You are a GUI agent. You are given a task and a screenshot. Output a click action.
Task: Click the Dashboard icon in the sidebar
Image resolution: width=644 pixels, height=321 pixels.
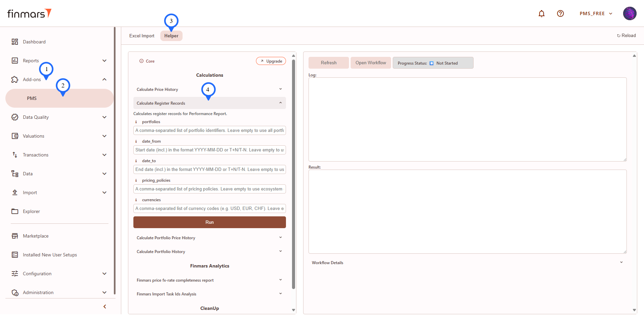click(15, 42)
